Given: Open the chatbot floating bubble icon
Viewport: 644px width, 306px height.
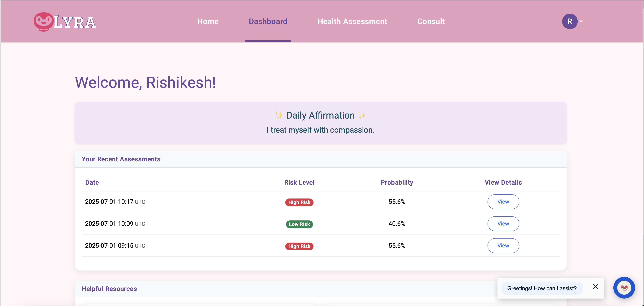Looking at the screenshot, I should [x=624, y=287].
